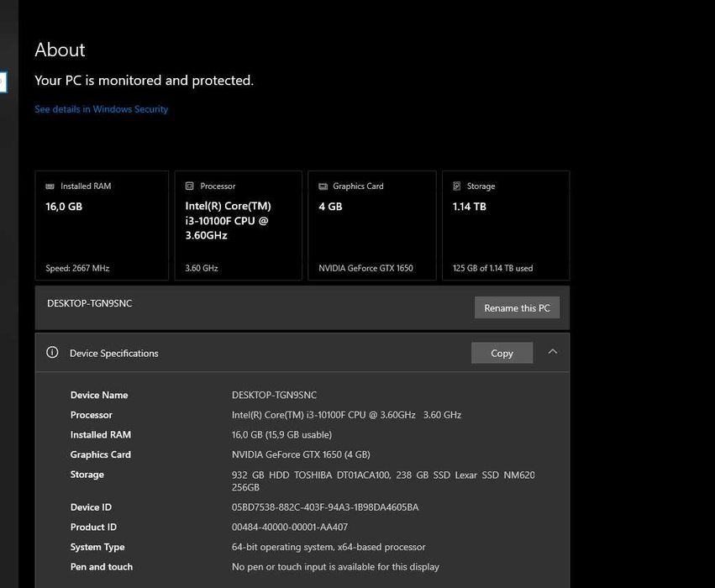
Task: Click the System Type value text
Action: (x=329, y=547)
